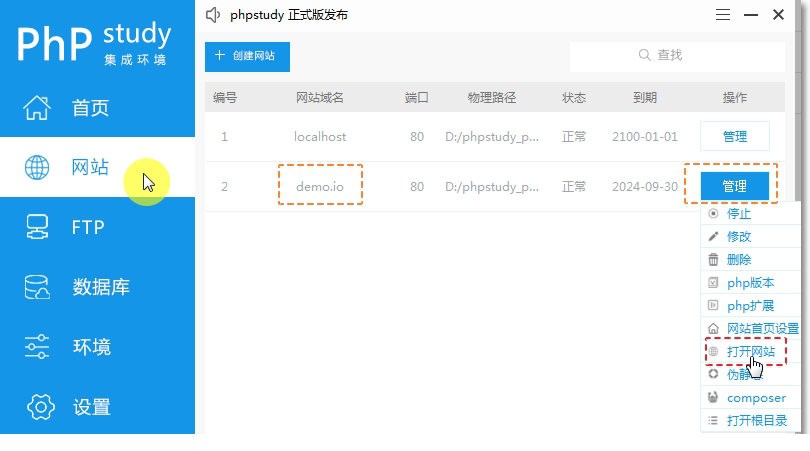810x451 pixels.
Task: Click the list icon beside 打开根目录
Action: pos(713,421)
